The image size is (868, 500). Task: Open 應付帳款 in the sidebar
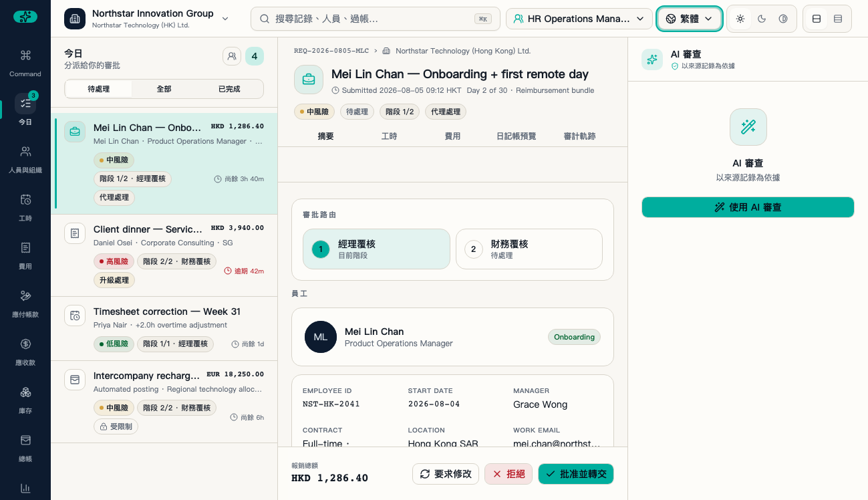[25, 303]
